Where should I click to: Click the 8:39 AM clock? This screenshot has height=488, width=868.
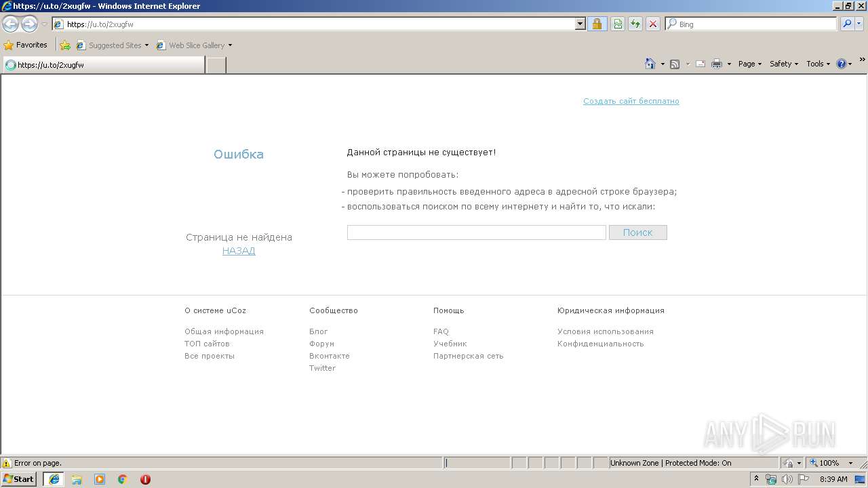tap(833, 479)
